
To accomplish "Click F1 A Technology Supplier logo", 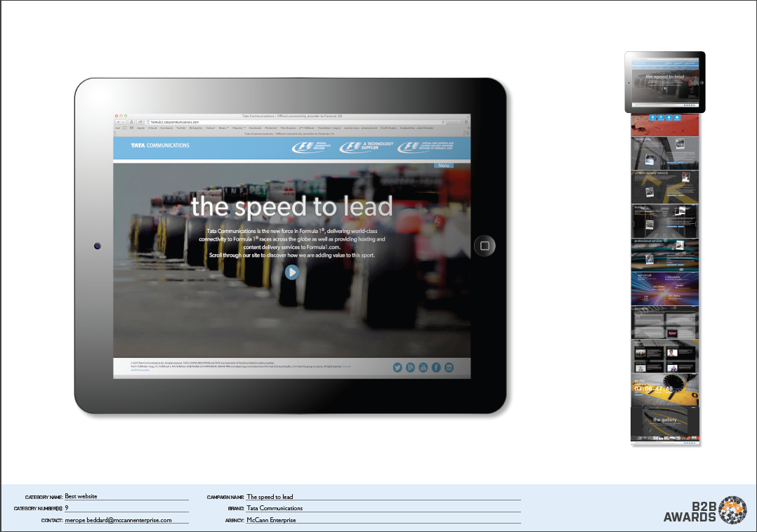I will coord(367,147).
